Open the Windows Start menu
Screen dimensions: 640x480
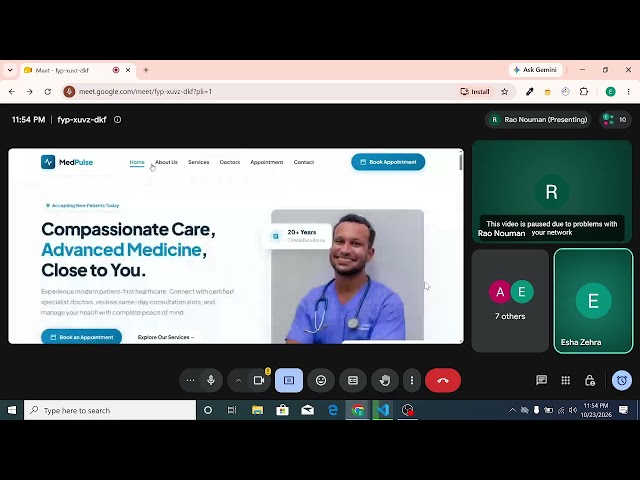click(11, 410)
